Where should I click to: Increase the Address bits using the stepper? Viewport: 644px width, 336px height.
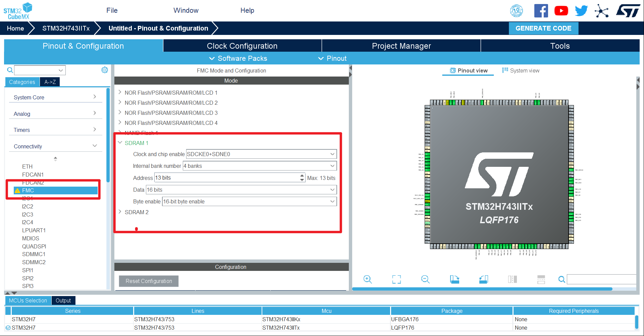coord(302,176)
